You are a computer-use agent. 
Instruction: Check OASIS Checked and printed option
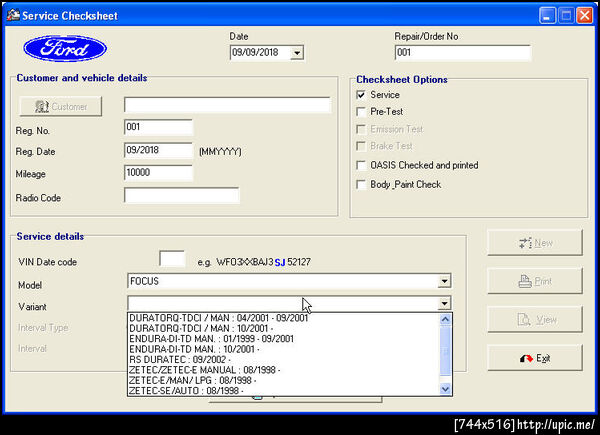[x=360, y=165]
